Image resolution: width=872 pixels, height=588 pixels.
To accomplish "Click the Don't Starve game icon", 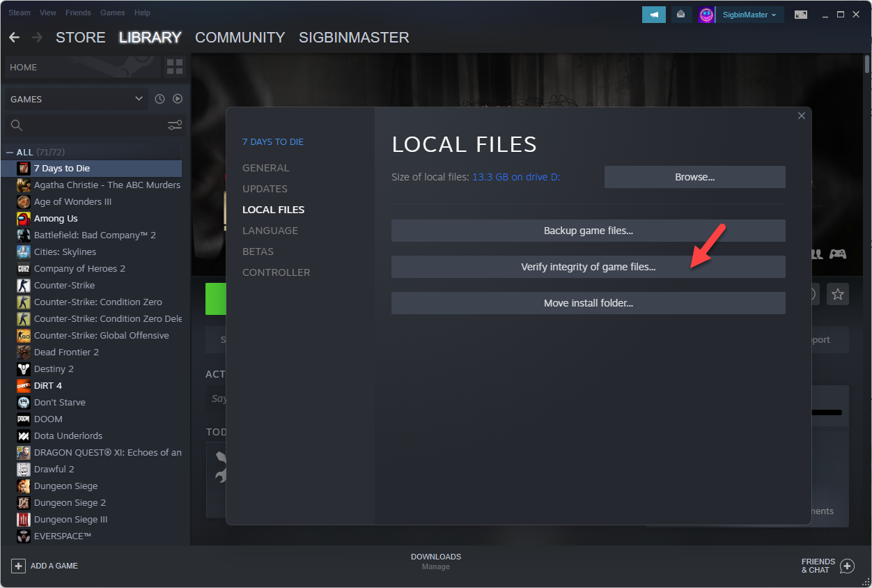I will 23,403.
